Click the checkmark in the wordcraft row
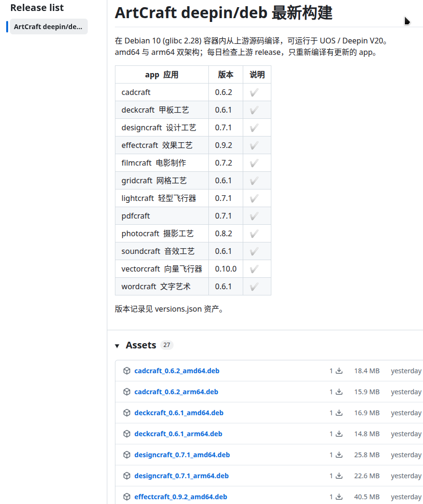Image resolution: width=423 pixels, height=504 pixels. [x=254, y=286]
